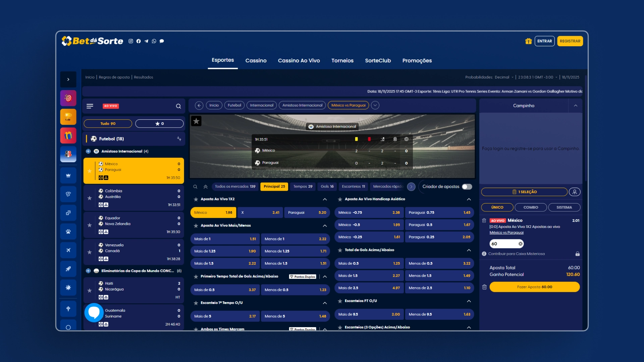Click the trash icon beside Fazer Aposta
This screenshot has height=362, width=644.
click(x=484, y=287)
